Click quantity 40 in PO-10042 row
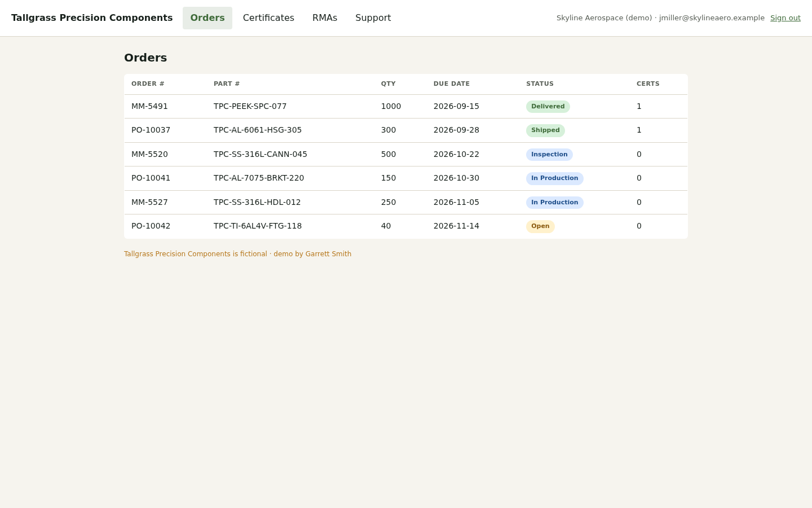Viewport: 812px width, 508px height. [x=386, y=226]
